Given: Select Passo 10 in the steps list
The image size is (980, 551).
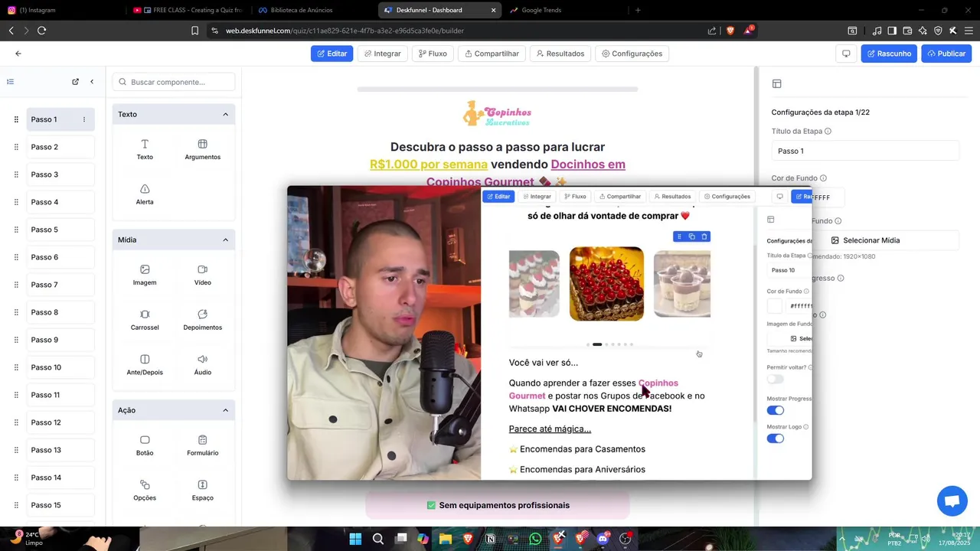Looking at the screenshot, I should tap(60, 367).
